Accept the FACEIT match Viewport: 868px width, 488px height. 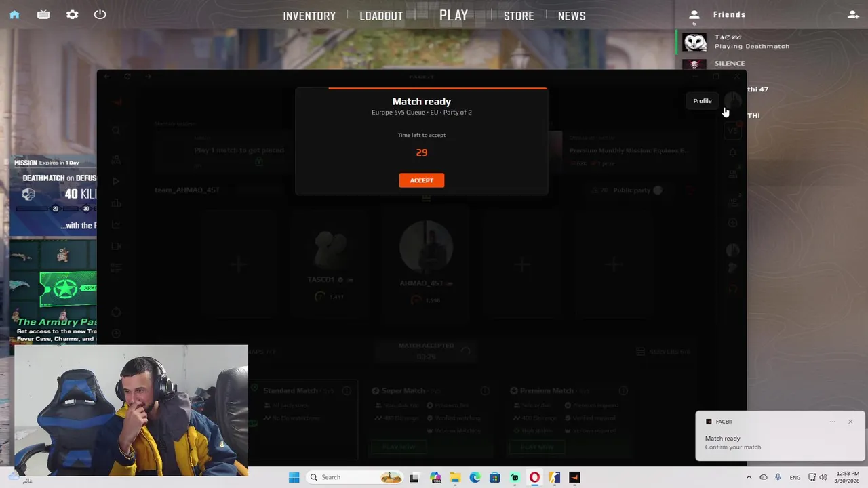[x=421, y=180]
